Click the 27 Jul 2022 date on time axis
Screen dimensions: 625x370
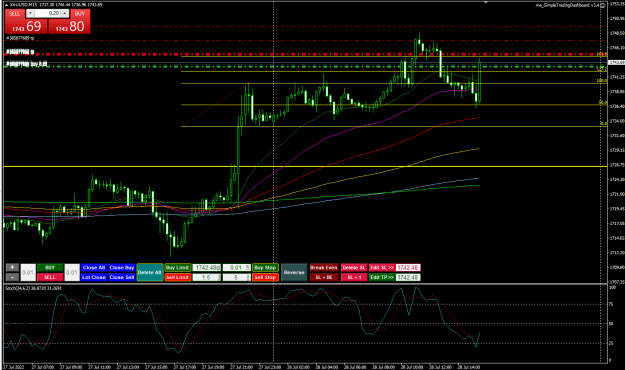click(14, 367)
